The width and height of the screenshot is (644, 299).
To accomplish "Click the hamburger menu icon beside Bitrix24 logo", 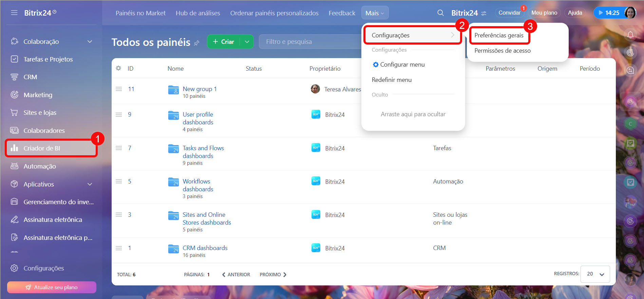I will [x=14, y=13].
